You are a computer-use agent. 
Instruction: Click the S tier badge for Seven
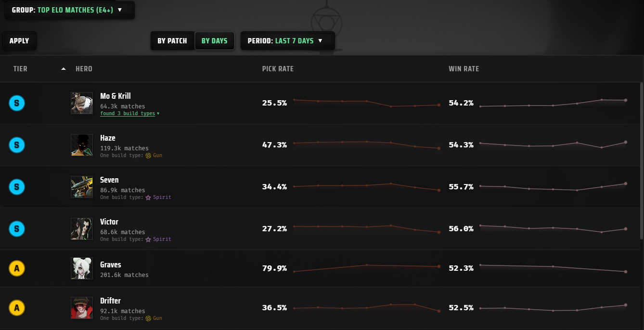point(17,186)
